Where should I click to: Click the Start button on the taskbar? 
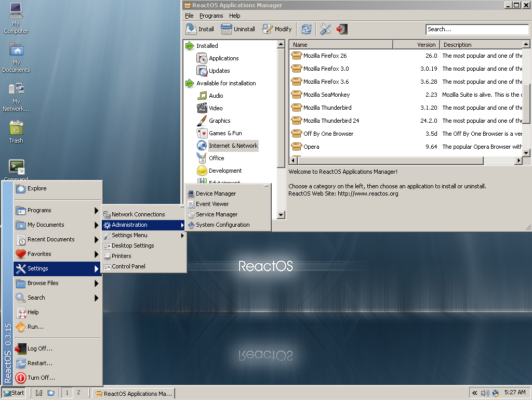pyautogui.click(x=14, y=393)
